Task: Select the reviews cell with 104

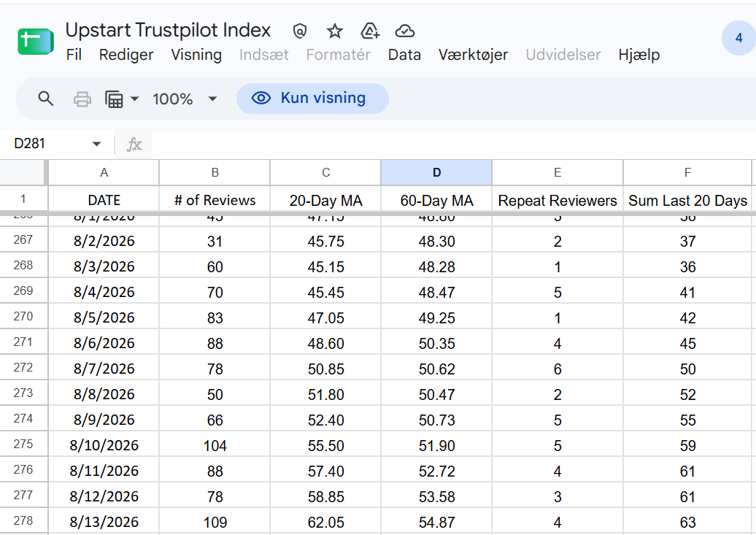Action: [215, 445]
